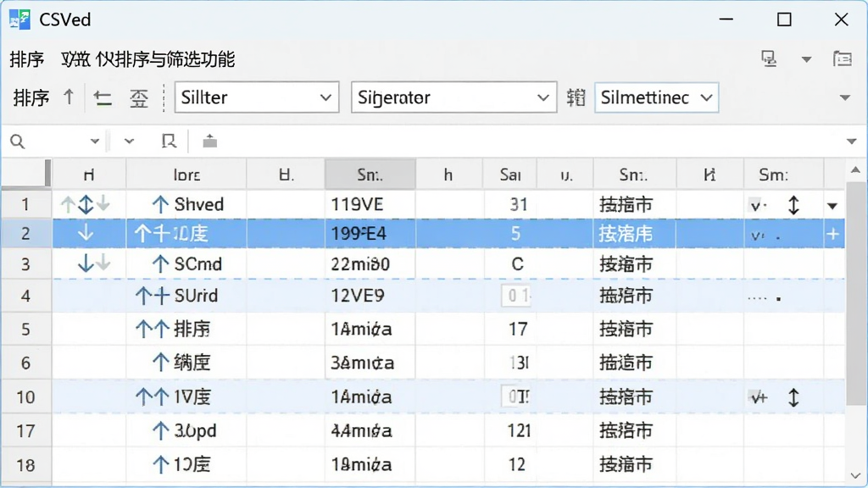The height and width of the screenshot is (488, 868).
Task: Click the outdent arrow icon in the toolbar
Action: tap(103, 98)
